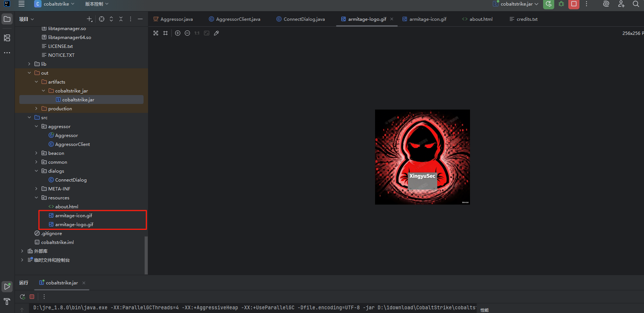Open Run panel more options
Screen dimensions: 644x313
coord(44,297)
